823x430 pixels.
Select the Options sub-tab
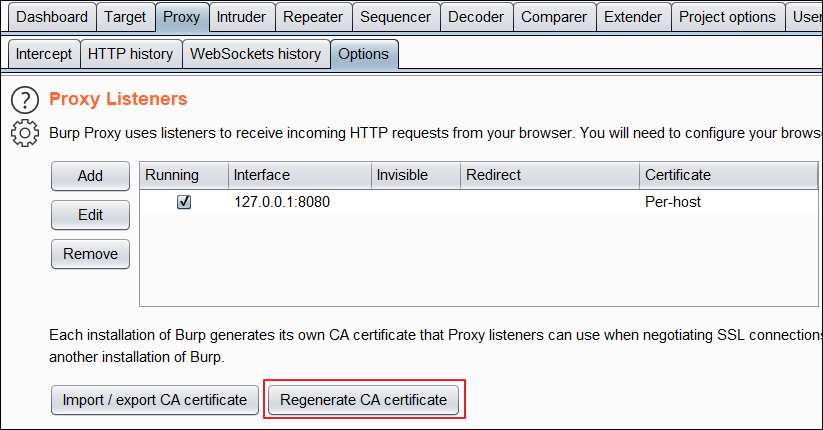coord(364,54)
